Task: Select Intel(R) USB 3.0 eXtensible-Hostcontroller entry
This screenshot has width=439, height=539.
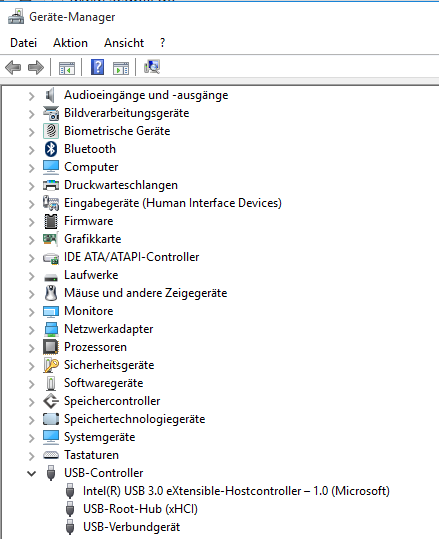Action: pos(236,491)
